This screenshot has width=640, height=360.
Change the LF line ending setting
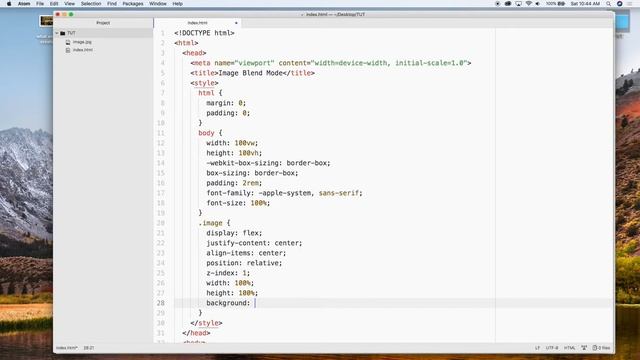click(537, 348)
